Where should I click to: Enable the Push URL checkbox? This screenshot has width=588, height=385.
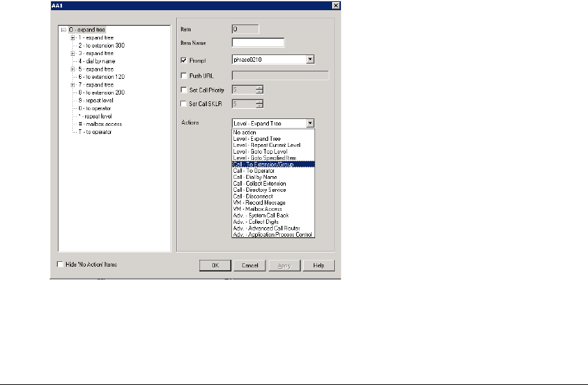click(183, 75)
